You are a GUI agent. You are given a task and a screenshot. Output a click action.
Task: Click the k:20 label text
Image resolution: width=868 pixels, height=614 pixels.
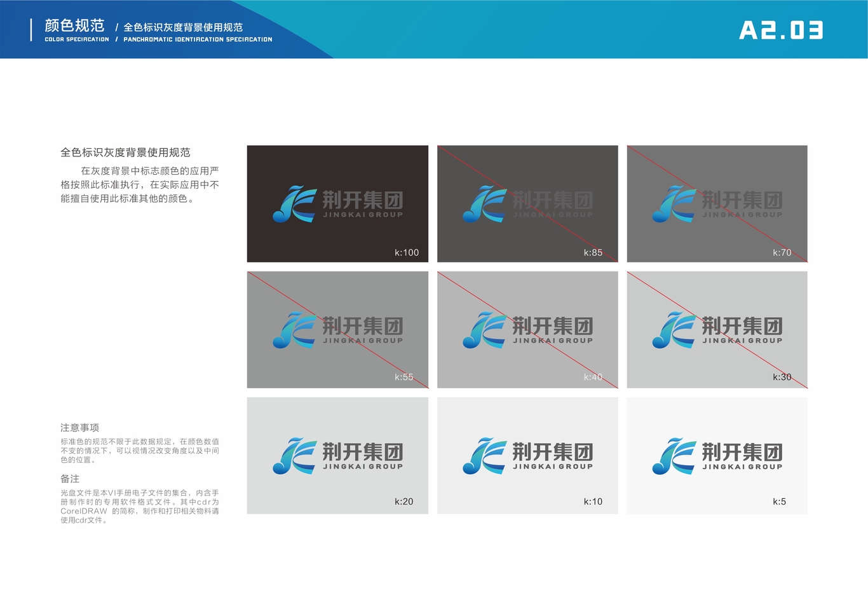pos(404,501)
